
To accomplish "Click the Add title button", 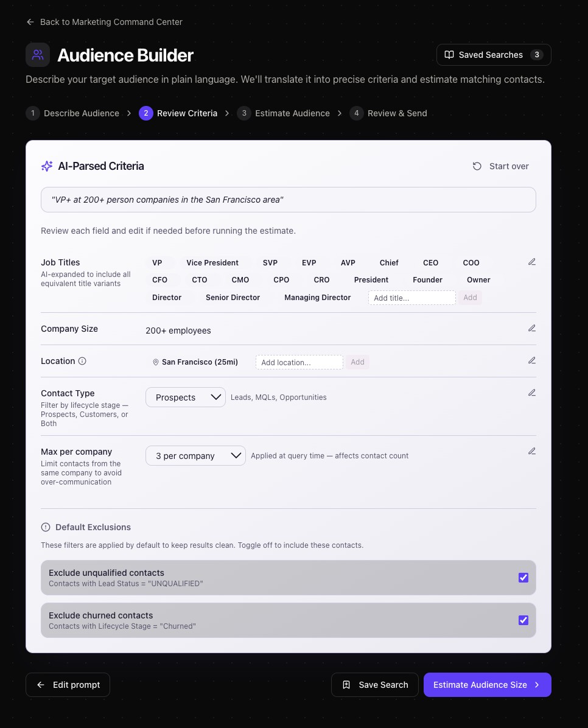I will click(x=470, y=298).
